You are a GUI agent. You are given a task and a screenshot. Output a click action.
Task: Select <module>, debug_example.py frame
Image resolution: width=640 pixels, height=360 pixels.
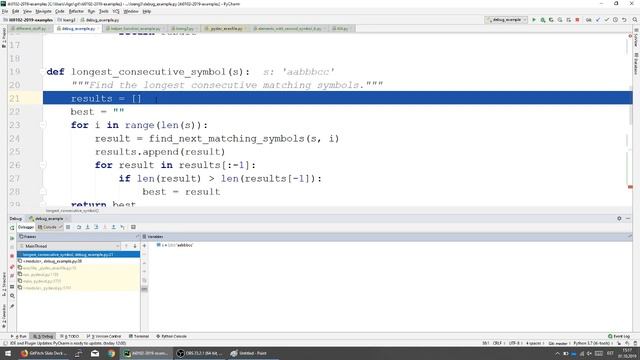pyautogui.click(x=78, y=261)
